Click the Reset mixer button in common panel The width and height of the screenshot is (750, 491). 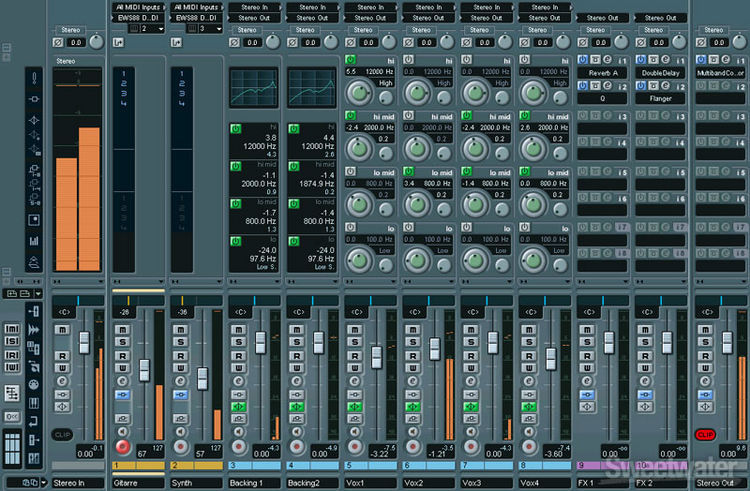[12, 416]
